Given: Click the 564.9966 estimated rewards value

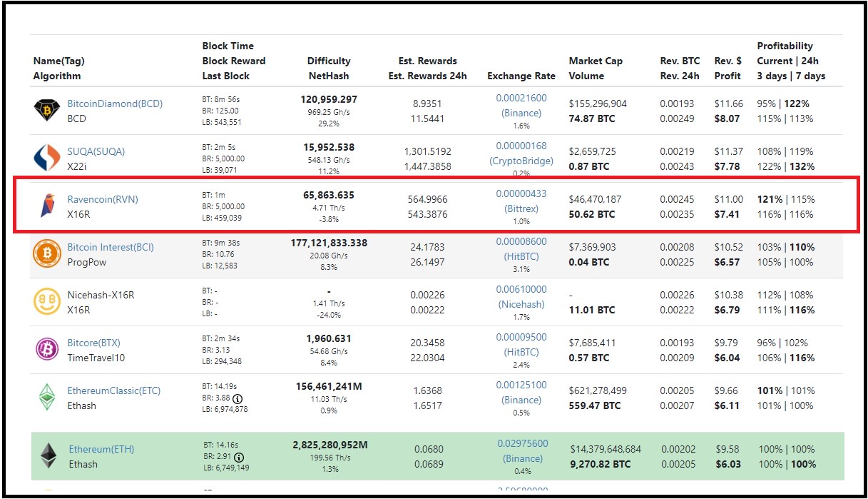Looking at the screenshot, I should [427, 200].
